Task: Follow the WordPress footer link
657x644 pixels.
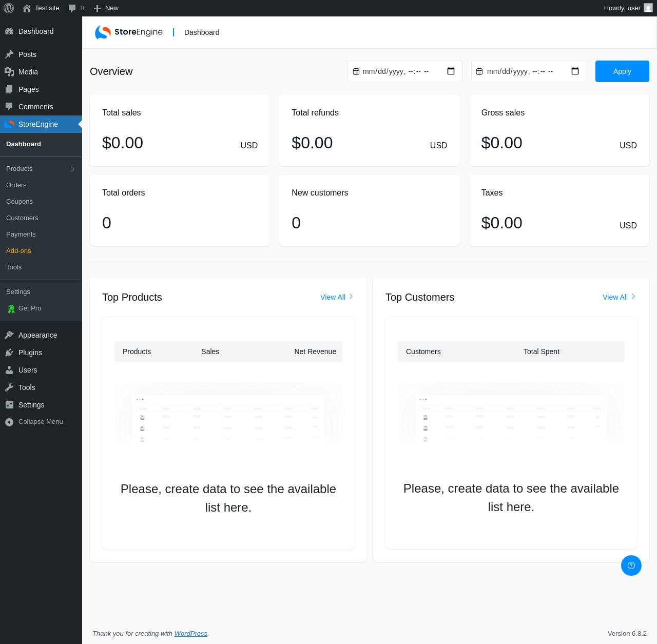Action: pos(191,634)
